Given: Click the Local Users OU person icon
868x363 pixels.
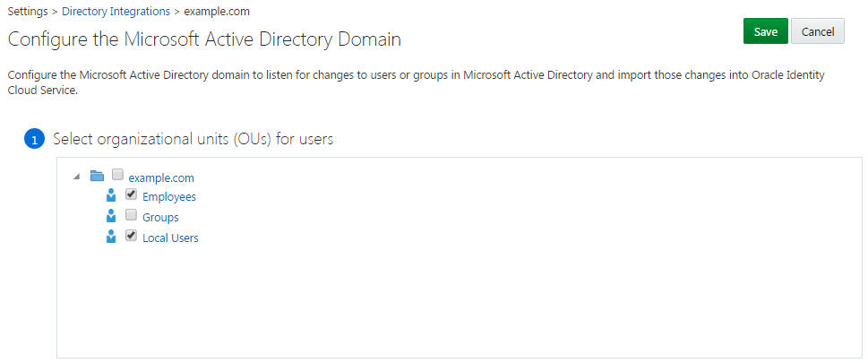Looking at the screenshot, I should tap(112, 238).
